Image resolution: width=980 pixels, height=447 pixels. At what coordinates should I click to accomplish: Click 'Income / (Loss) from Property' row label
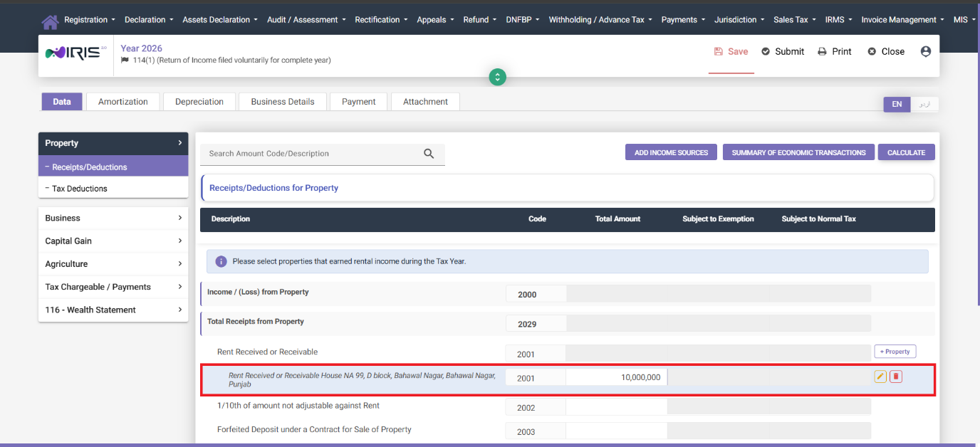pyautogui.click(x=258, y=292)
